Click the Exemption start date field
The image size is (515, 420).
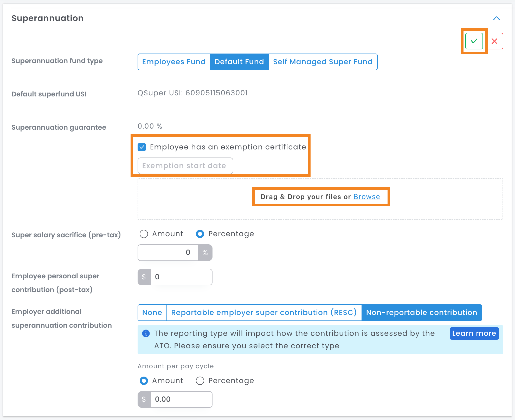(x=185, y=166)
